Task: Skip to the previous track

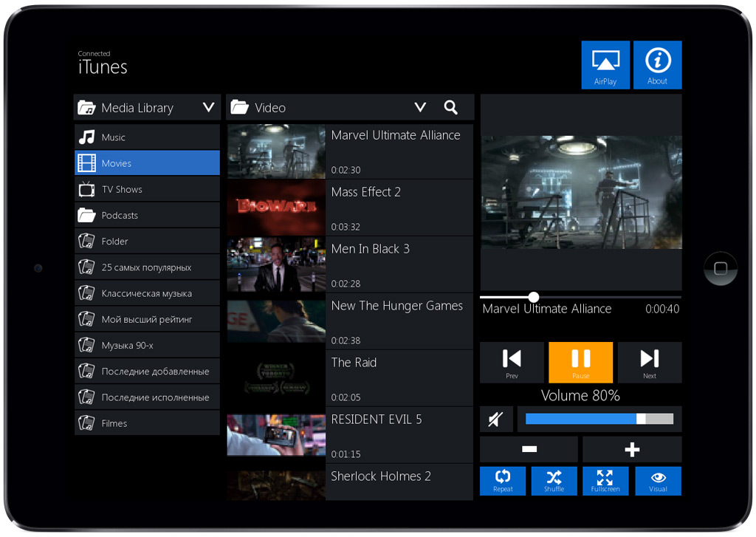Action: [x=512, y=362]
